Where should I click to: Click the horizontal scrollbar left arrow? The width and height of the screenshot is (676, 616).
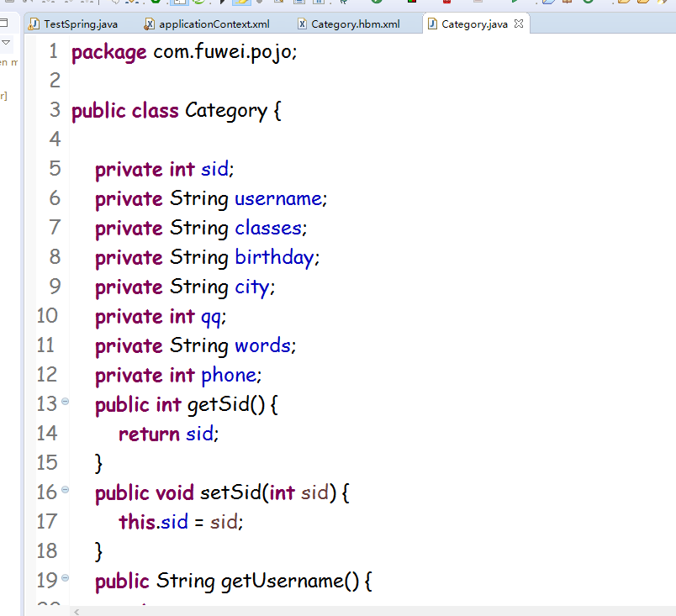[77, 612]
